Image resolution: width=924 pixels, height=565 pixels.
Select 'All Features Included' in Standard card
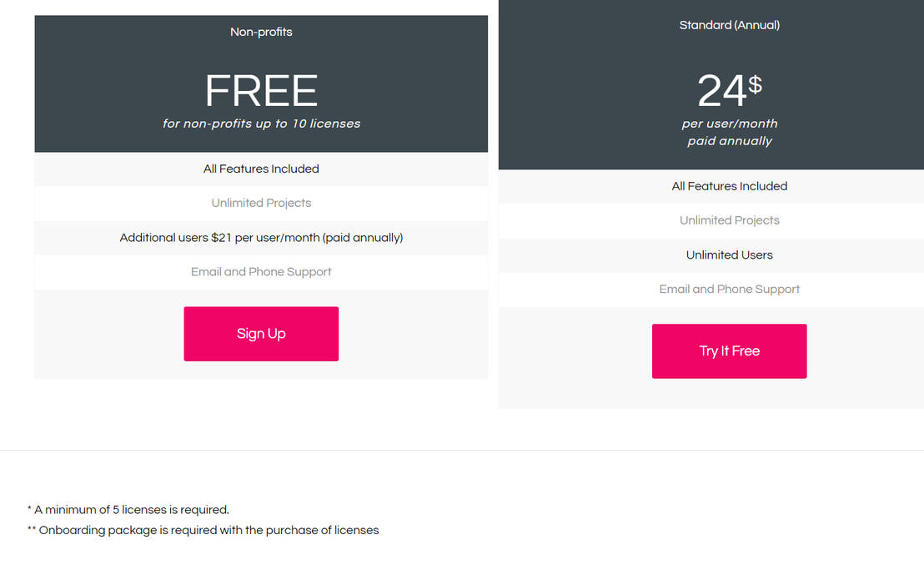tap(729, 186)
